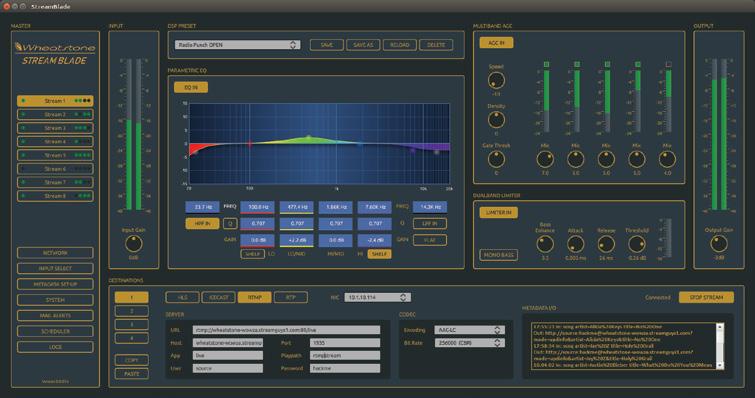Click the Gate Thresh knob
The image size is (755, 398).
click(496, 159)
